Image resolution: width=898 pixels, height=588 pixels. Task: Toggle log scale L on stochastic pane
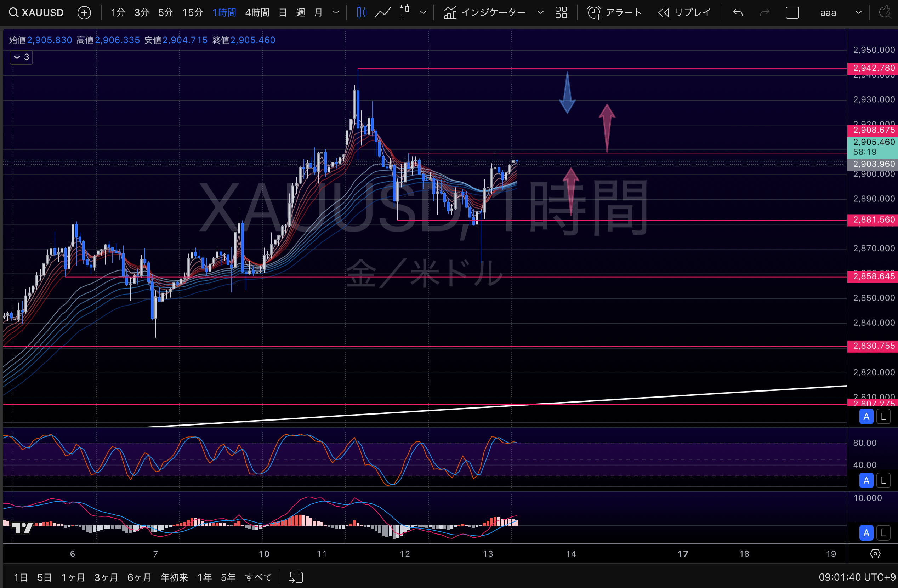point(883,480)
